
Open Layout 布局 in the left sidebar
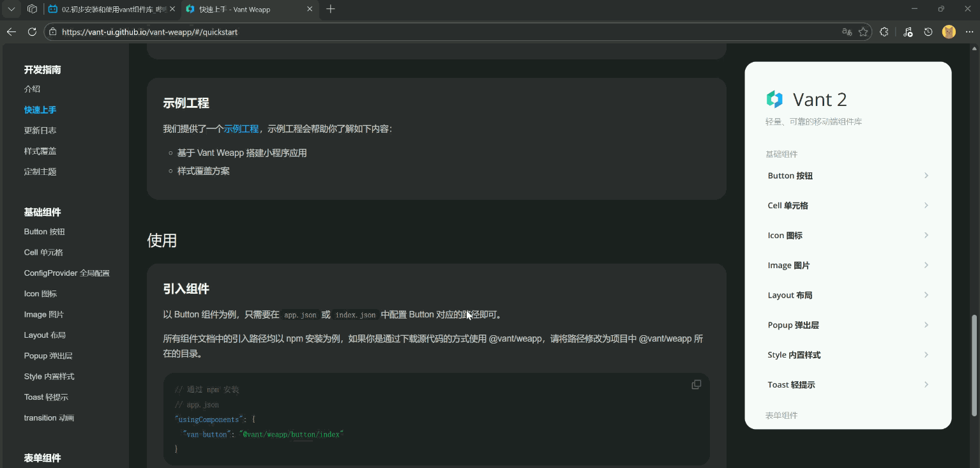coord(45,335)
